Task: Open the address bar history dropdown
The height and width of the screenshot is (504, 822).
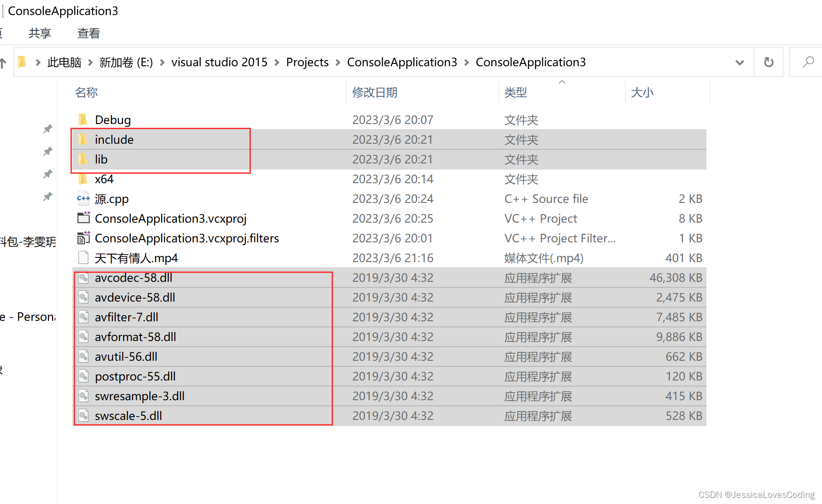Action: pyautogui.click(x=739, y=62)
